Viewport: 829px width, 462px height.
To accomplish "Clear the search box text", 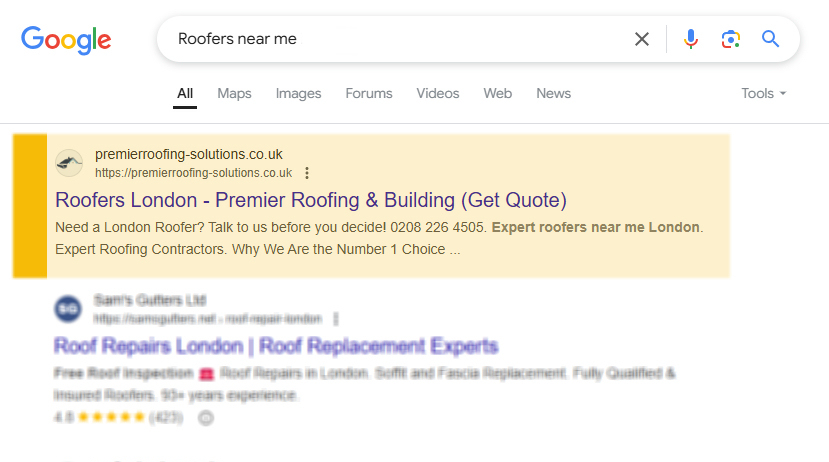I will 642,39.
